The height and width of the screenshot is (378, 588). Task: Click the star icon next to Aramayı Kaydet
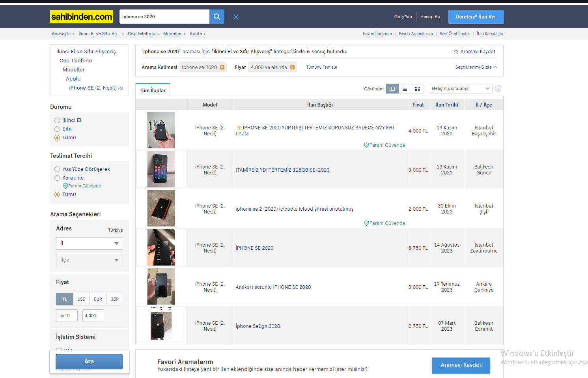[x=456, y=52]
